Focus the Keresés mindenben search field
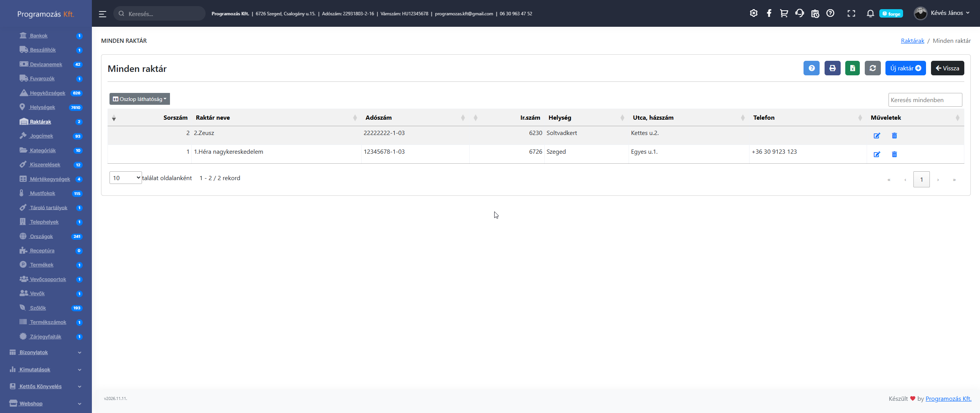This screenshot has height=413, width=980. click(925, 100)
